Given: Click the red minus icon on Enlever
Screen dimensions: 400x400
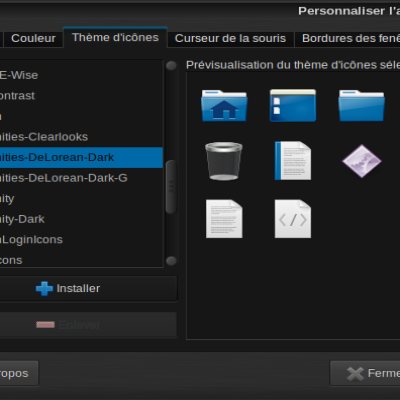Looking at the screenshot, I should [x=45, y=325].
